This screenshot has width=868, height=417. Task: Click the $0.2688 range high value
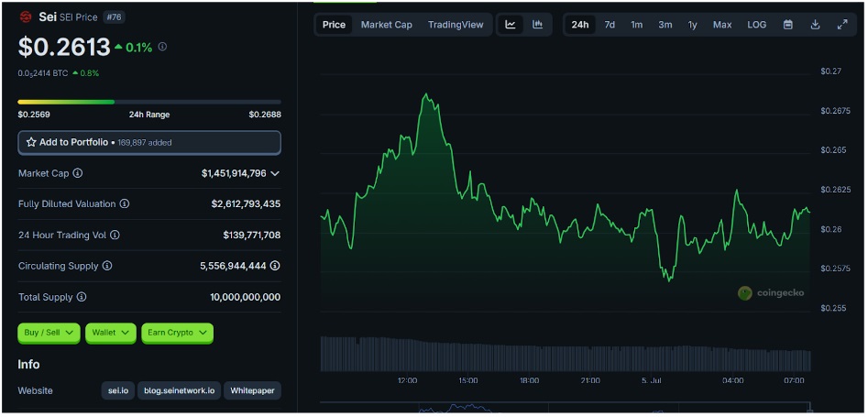[265, 115]
